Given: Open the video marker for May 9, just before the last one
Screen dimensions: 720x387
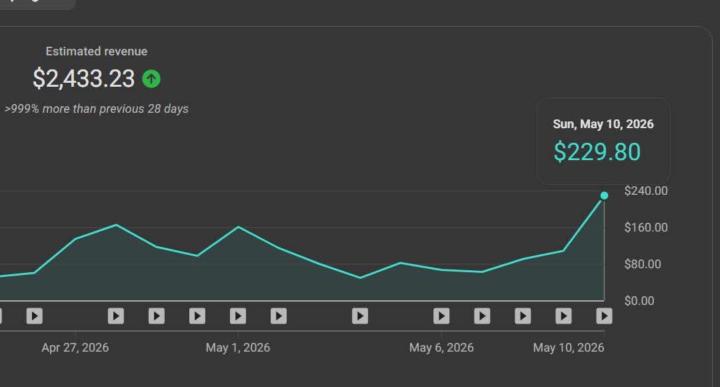Looking at the screenshot, I should [563, 316].
